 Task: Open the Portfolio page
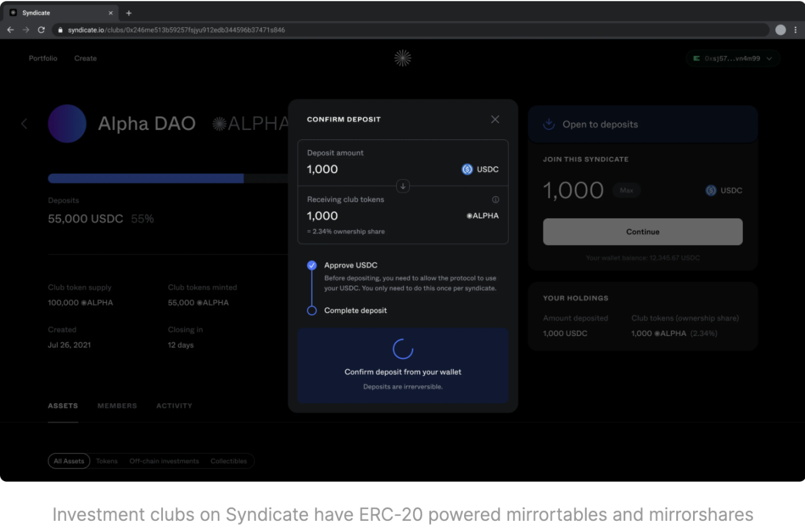pyautogui.click(x=43, y=58)
